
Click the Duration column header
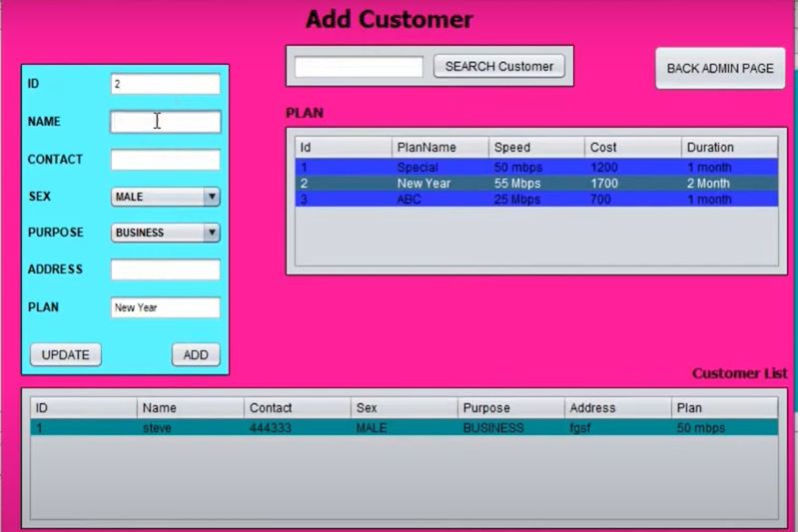[x=730, y=148]
